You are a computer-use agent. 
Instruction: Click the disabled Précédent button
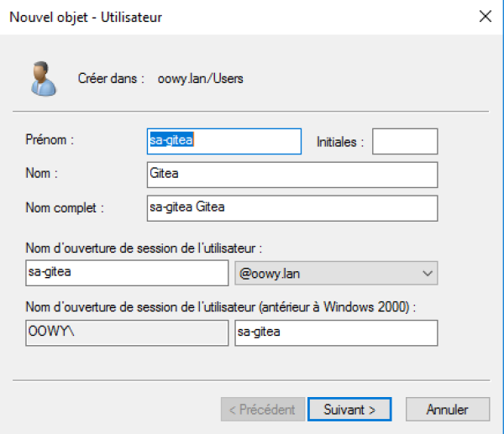click(261, 410)
